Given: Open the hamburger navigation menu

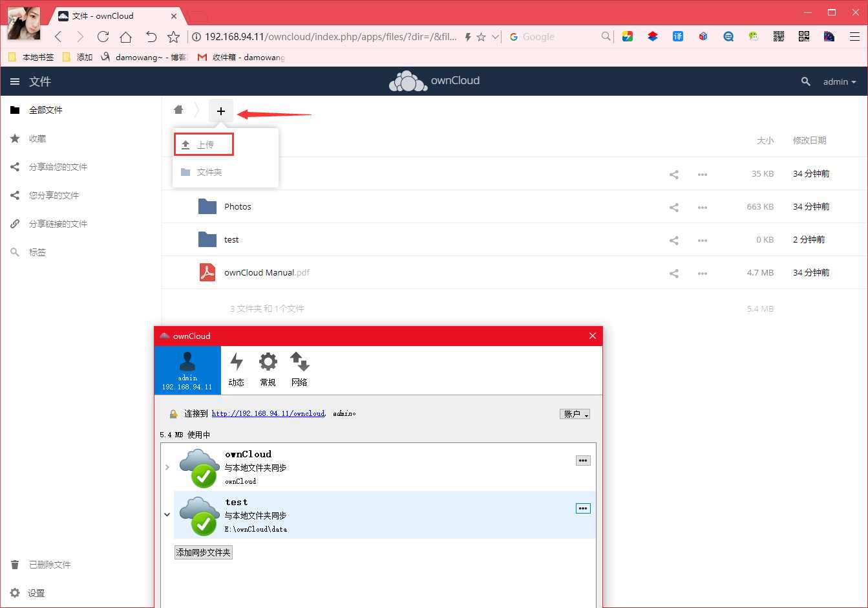Looking at the screenshot, I should [15, 81].
